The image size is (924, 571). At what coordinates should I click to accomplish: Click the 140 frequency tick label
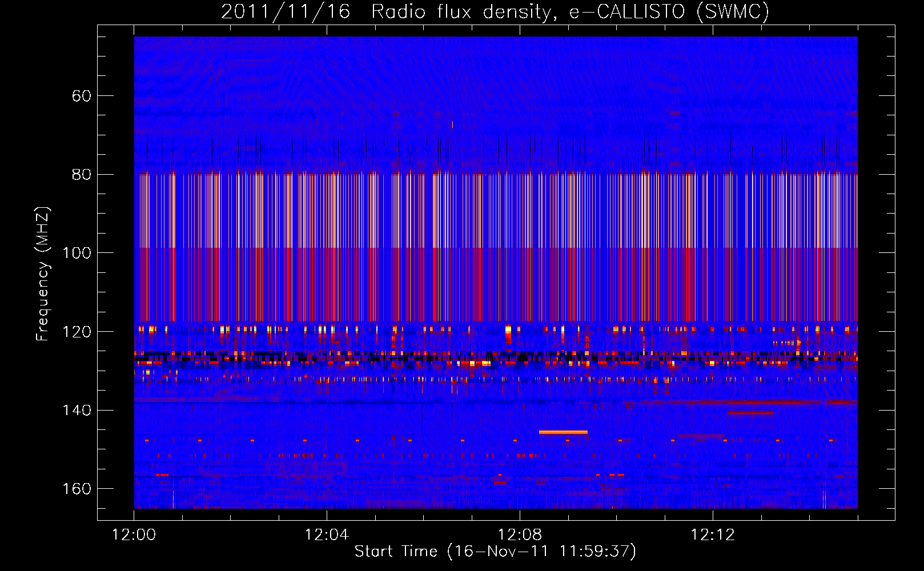click(77, 411)
